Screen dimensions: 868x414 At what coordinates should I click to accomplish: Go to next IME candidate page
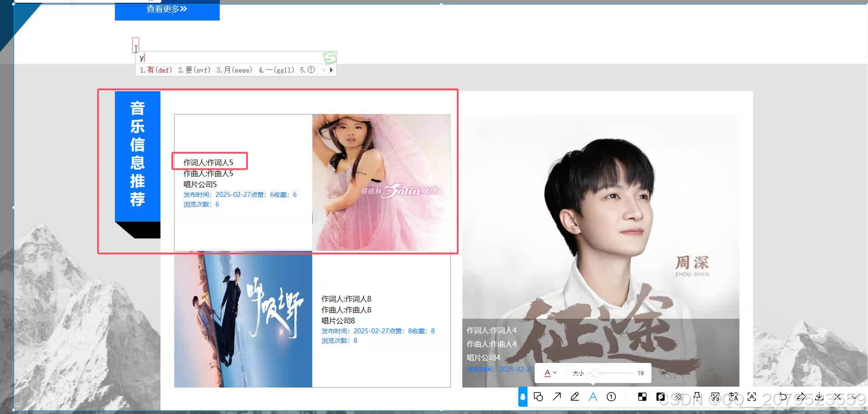331,70
